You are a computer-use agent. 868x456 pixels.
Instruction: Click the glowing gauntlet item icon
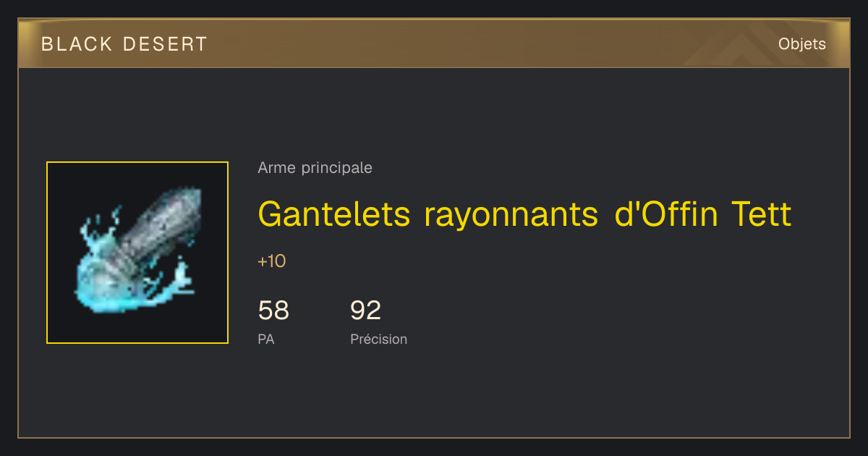[137, 253]
